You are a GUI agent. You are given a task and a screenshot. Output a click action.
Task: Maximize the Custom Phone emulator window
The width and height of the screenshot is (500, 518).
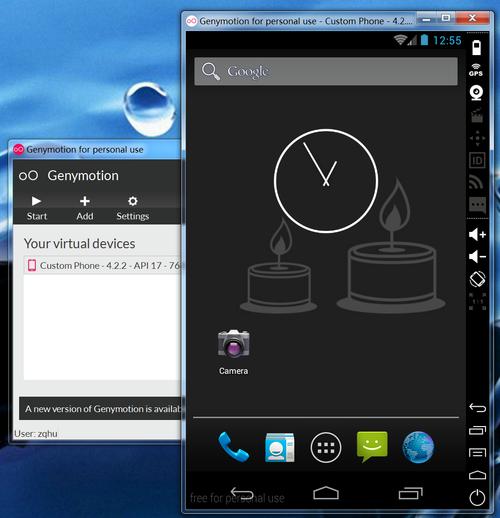click(446, 18)
